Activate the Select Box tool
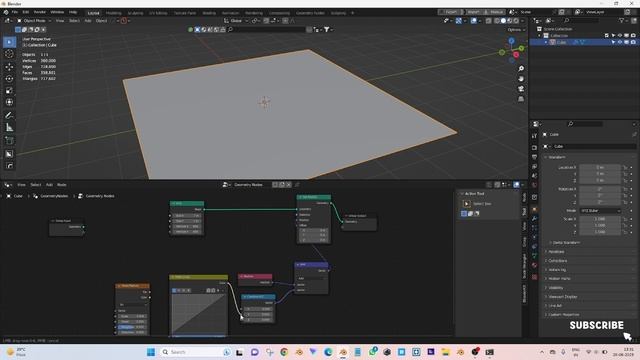Viewport: 640px width, 360px height. coord(9,42)
